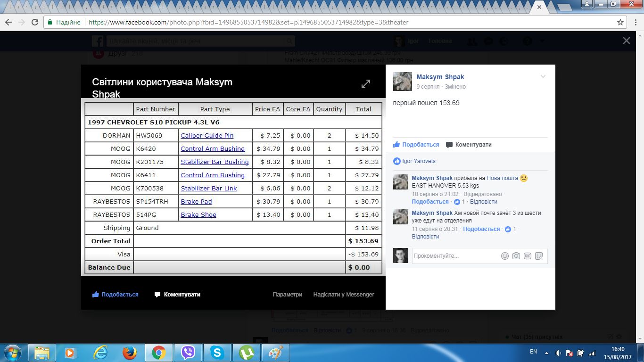Click the volume speaker tray icon

pyautogui.click(x=558, y=353)
